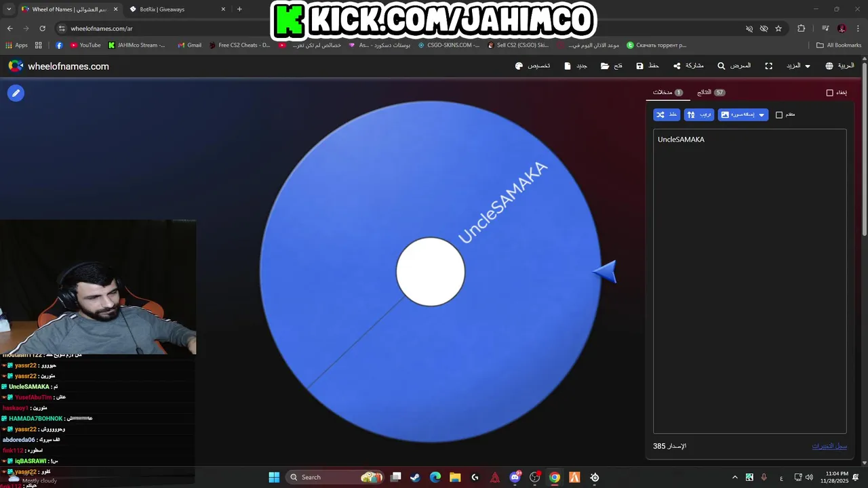The image size is (868, 488).
Task: Open Sell CS2 (CS:GO) Ski... bookmark
Action: coord(517,45)
